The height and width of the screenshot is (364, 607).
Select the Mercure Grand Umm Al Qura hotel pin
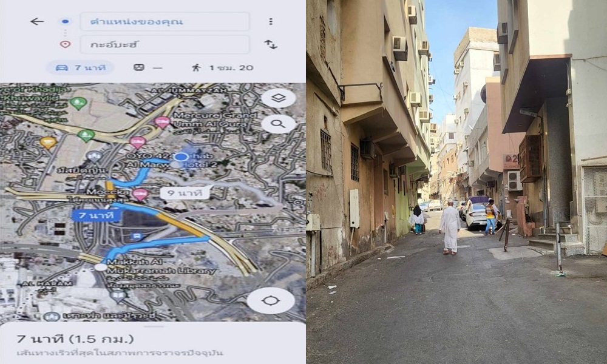[x=162, y=122]
